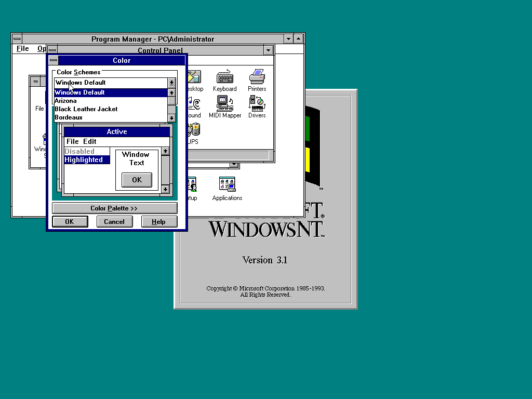The image size is (532, 399).
Task: Open the Color dialog's control-menu box
Action: [x=54, y=60]
